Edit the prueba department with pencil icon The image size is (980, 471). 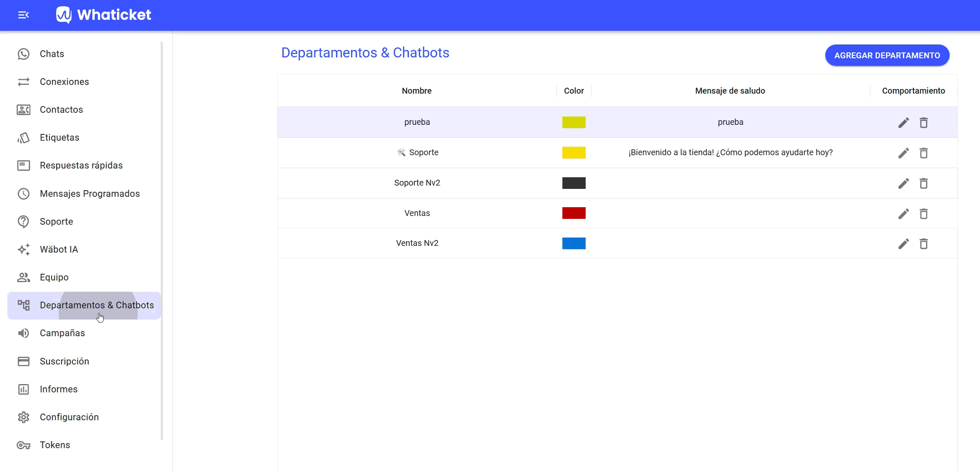click(x=903, y=122)
